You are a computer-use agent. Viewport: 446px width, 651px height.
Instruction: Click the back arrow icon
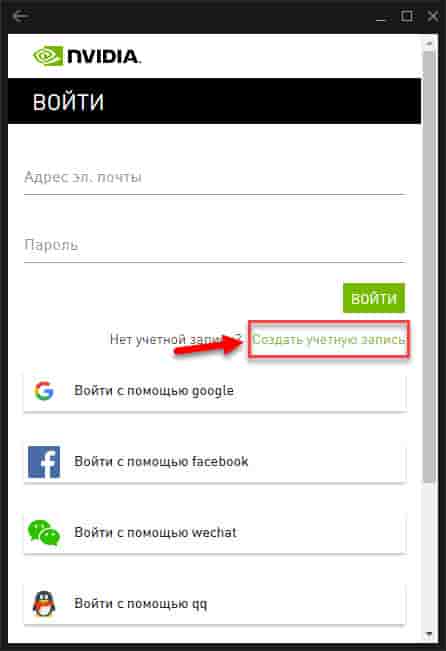(20, 16)
